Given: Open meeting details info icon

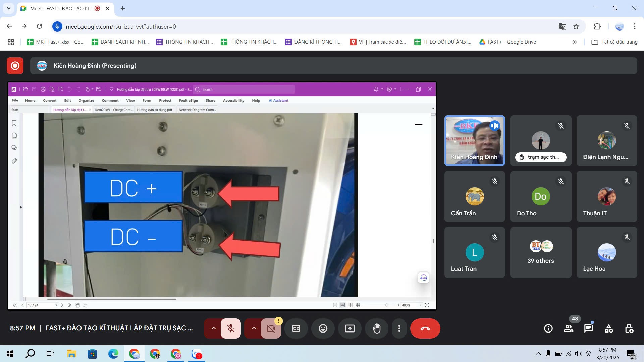Looking at the screenshot, I should pyautogui.click(x=548, y=328).
